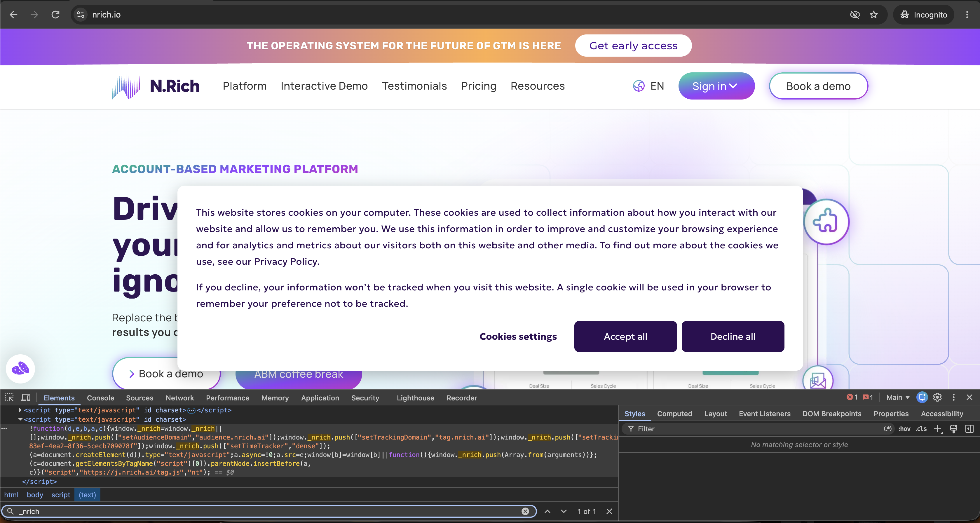Open the Resources navigation menu
The width and height of the screenshot is (980, 523).
click(x=538, y=86)
